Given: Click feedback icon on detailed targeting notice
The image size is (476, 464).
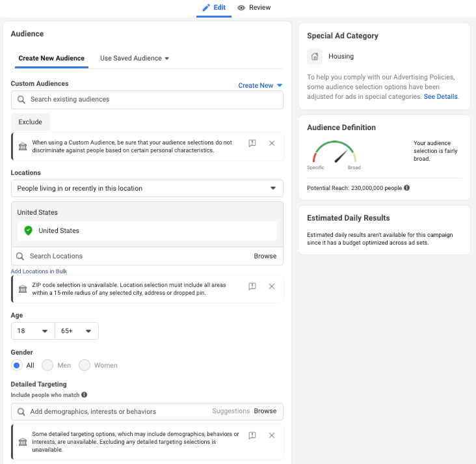Looking at the screenshot, I should [x=252, y=435].
